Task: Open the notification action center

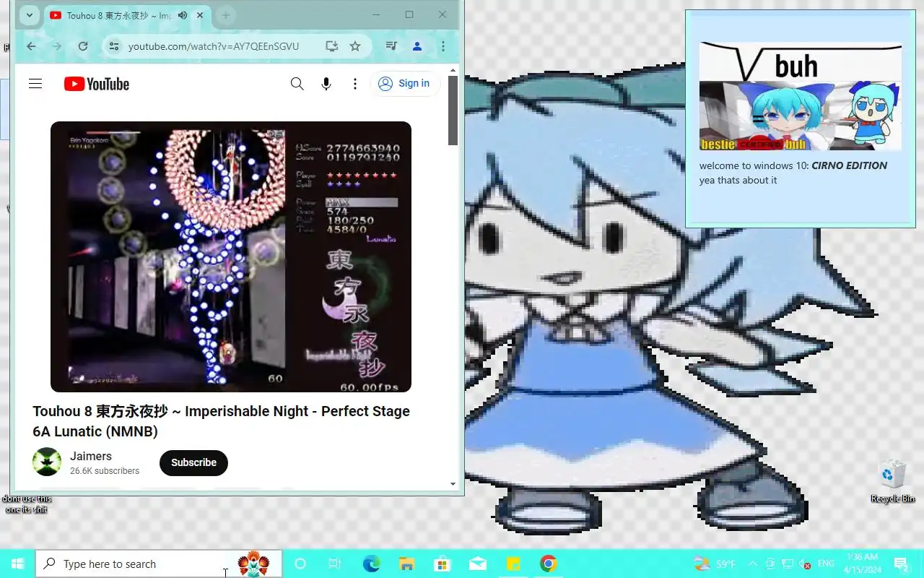Action: 900,564
